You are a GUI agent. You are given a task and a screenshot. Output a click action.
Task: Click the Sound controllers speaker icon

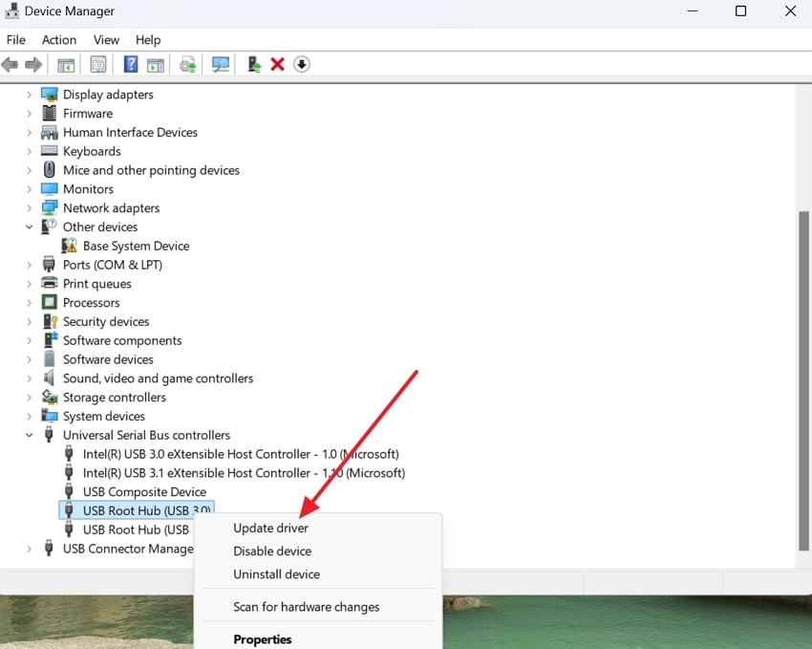(49, 378)
